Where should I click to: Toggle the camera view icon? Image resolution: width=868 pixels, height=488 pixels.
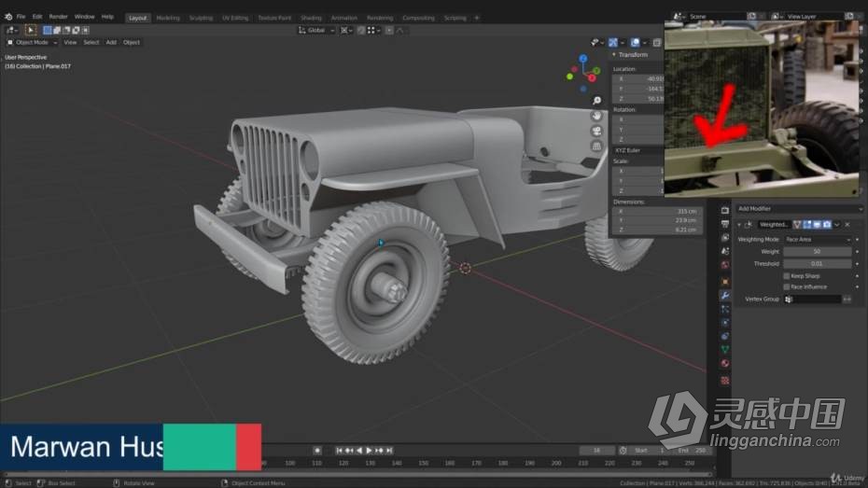(596, 132)
